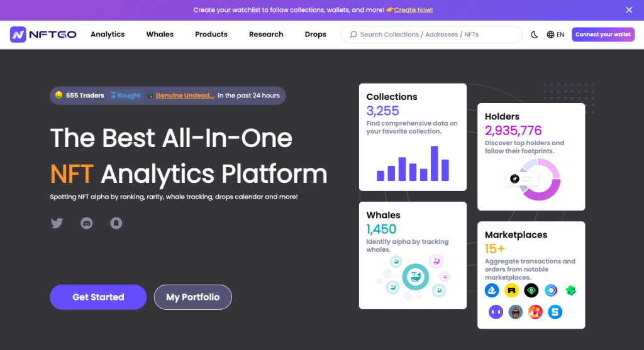Open the Research menu item
The width and height of the screenshot is (644, 350).
(266, 35)
